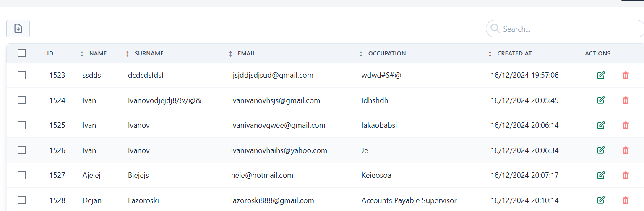Edit the record with ID 1523
The width and height of the screenshot is (644, 211).
pyautogui.click(x=600, y=75)
